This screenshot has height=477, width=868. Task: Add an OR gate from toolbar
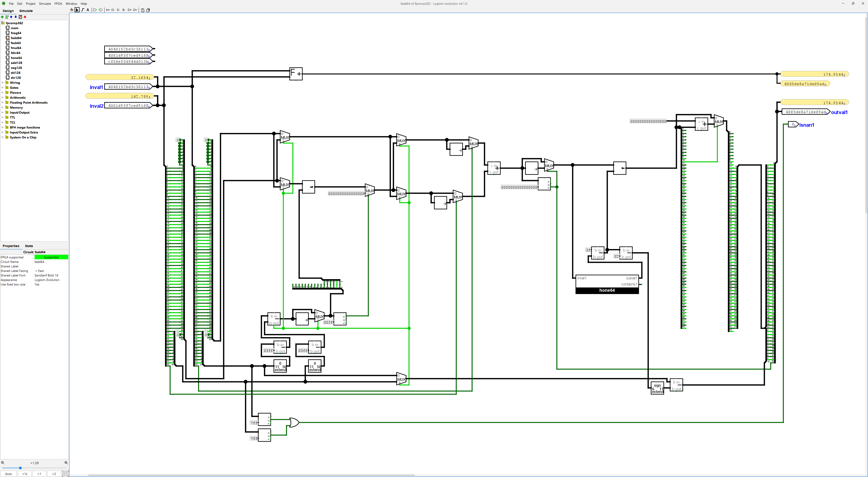118,10
